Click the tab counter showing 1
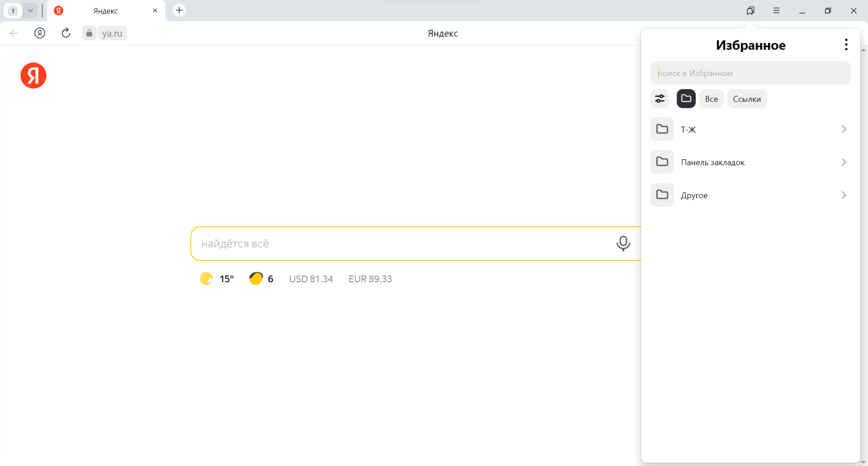The height and width of the screenshot is (466, 868). click(13, 10)
